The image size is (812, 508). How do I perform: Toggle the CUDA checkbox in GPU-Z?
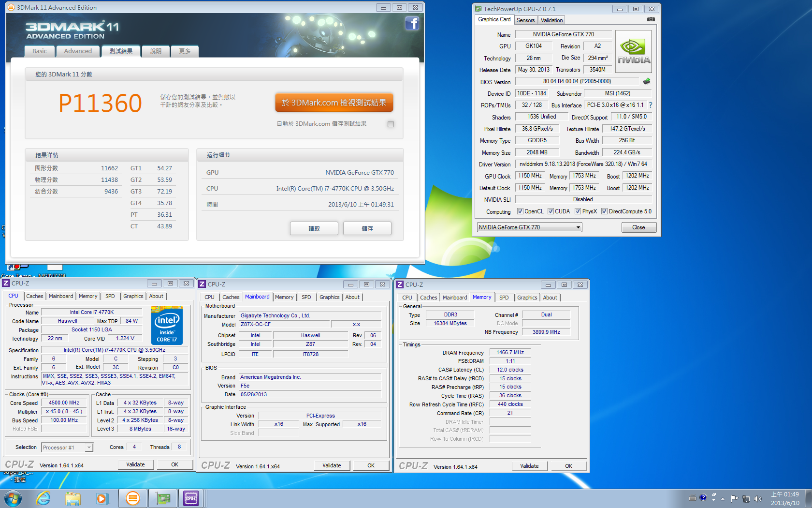[x=551, y=211]
